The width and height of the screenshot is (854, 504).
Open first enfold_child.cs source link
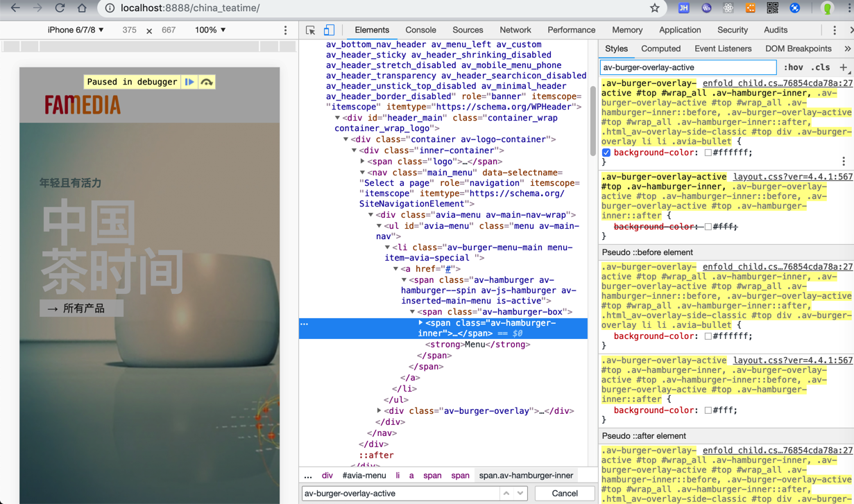tap(778, 83)
